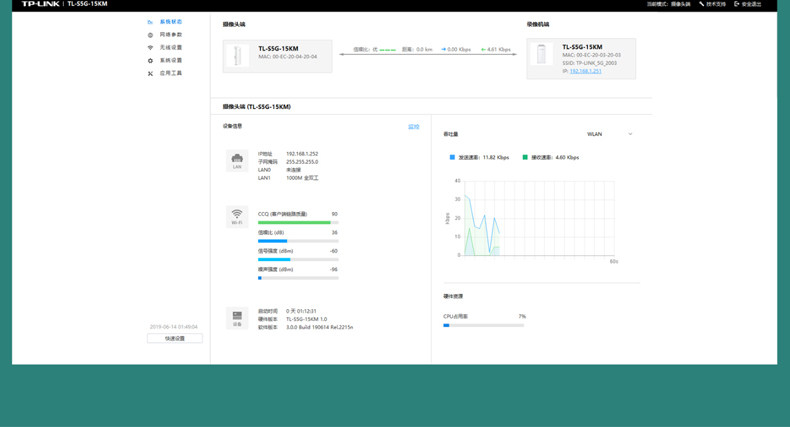Open the 应用工具 menu item
The height and width of the screenshot is (427, 790).
[171, 73]
